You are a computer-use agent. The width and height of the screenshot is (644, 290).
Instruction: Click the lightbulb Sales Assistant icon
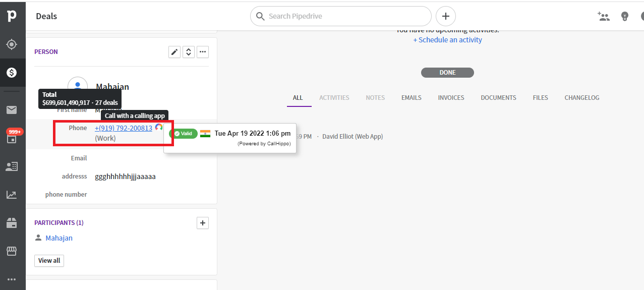pyautogui.click(x=625, y=16)
